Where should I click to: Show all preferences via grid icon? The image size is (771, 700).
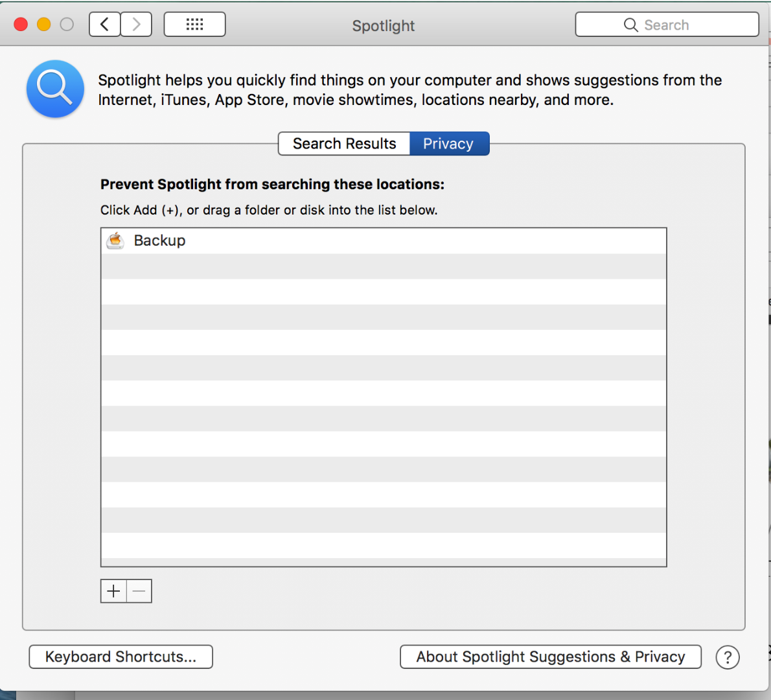(195, 24)
